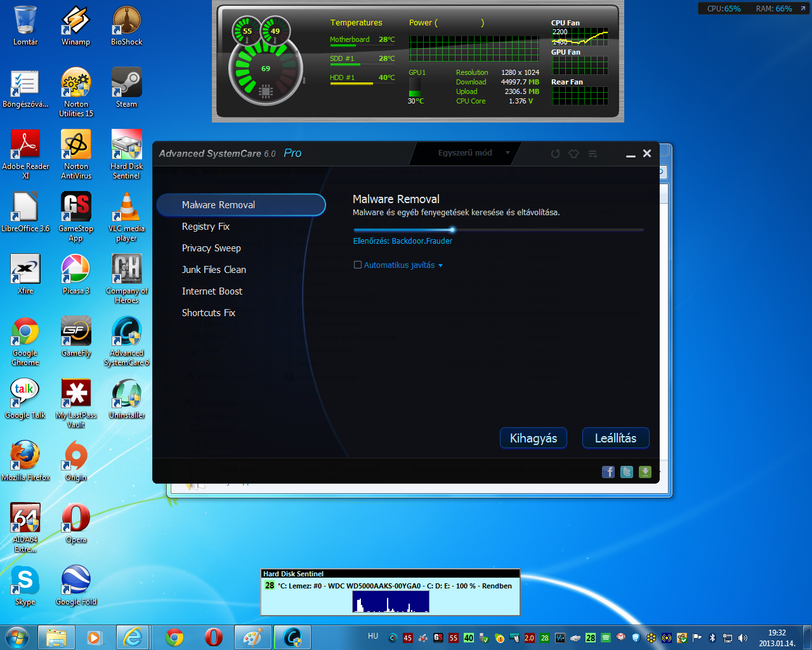Viewport: 812px width, 650px height.
Task: Open the options menu icon in title bar
Action: coord(593,154)
